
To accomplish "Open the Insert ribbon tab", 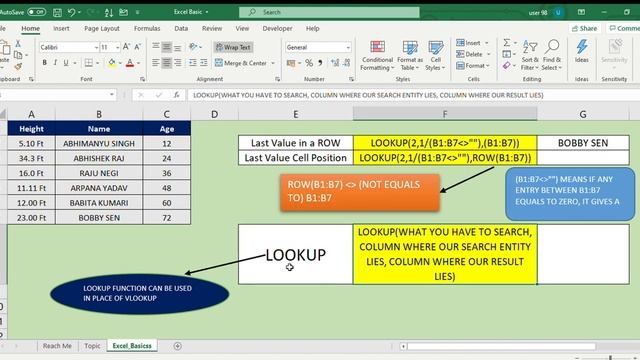I will pyautogui.click(x=61, y=28).
